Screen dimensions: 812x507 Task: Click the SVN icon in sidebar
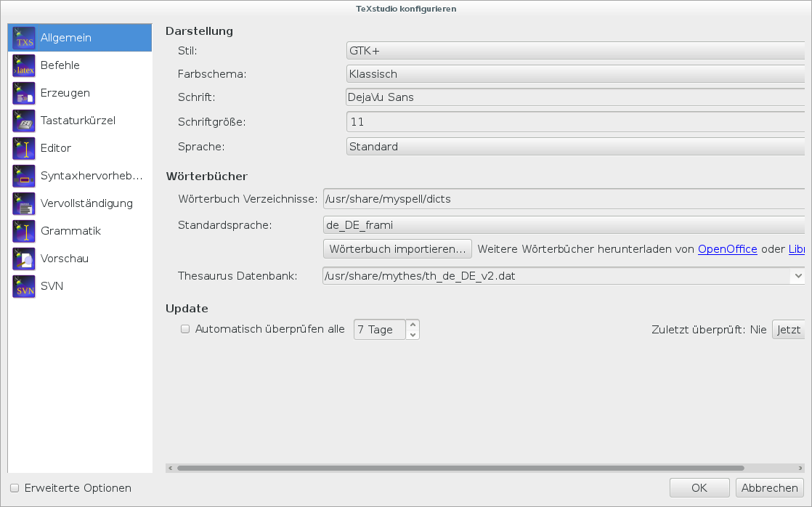(x=24, y=286)
